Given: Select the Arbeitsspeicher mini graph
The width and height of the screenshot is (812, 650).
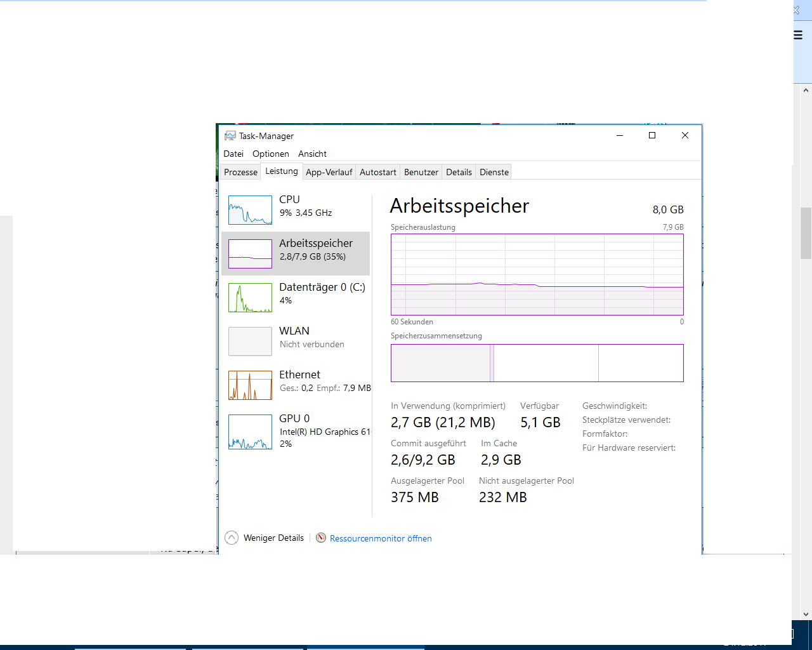Looking at the screenshot, I should (250, 254).
